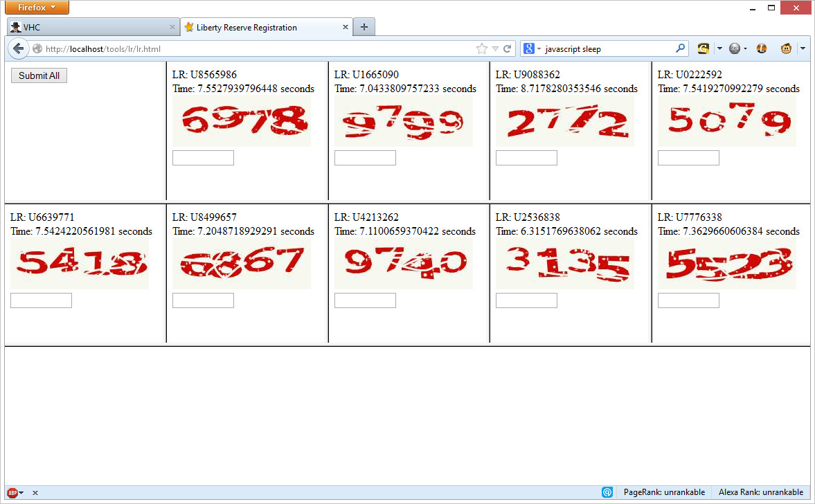The image size is (815, 504).
Task: Maximize the Firefox window
Action: (x=771, y=8)
